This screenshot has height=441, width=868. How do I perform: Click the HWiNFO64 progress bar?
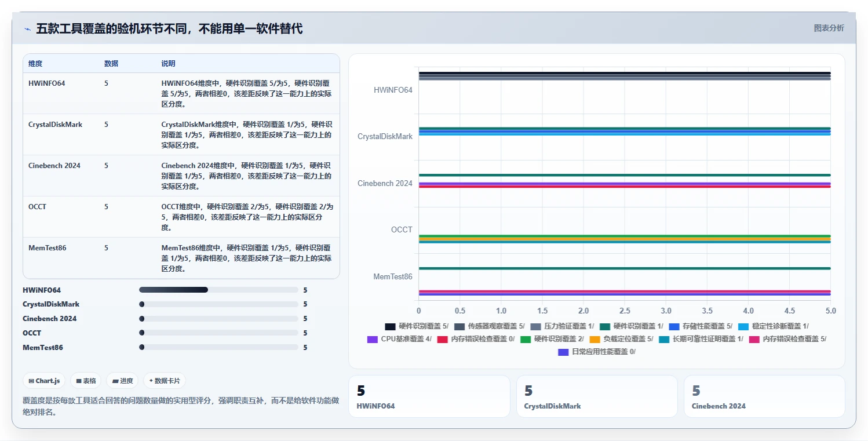pos(218,290)
